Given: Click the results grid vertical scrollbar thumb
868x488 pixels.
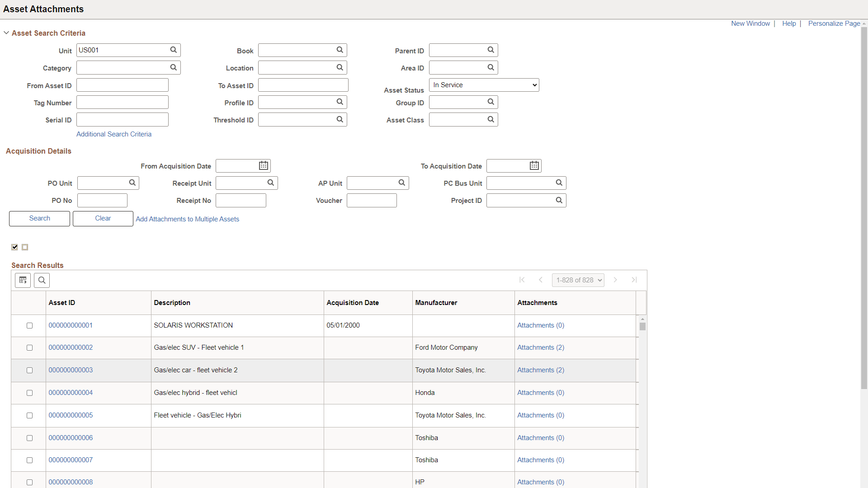Looking at the screenshot, I should click(x=642, y=327).
